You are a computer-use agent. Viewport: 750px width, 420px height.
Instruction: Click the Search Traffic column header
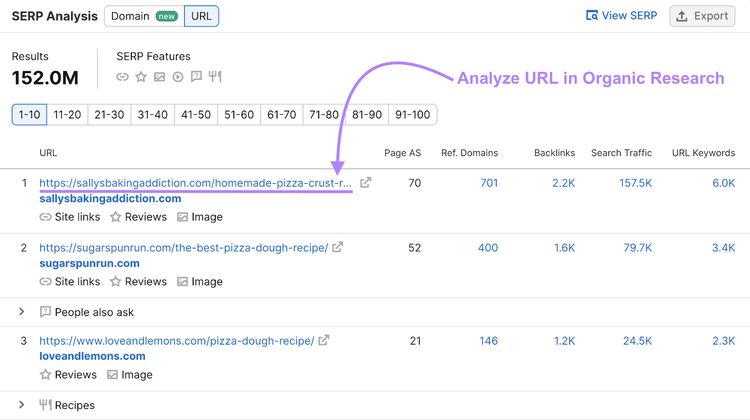pyautogui.click(x=621, y=153)
